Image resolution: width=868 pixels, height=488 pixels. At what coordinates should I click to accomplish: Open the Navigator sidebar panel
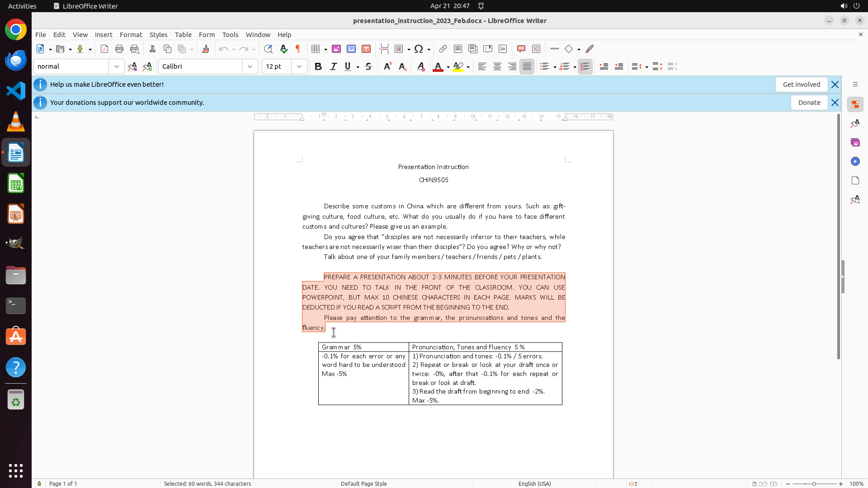(855, 161)
